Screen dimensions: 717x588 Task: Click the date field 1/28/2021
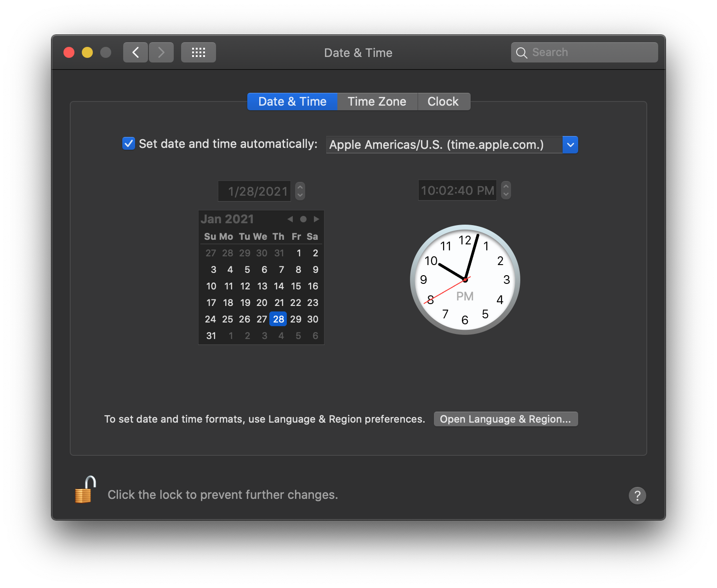255,191
